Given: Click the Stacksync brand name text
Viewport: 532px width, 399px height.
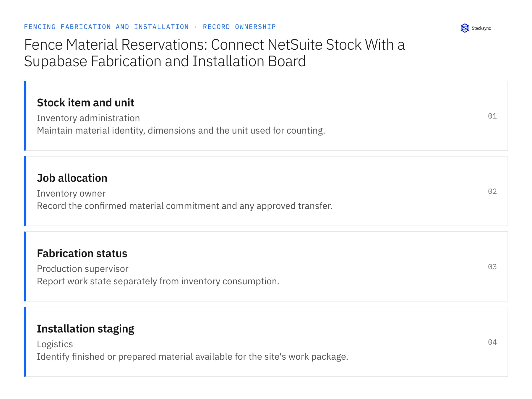Looking at the screenshot, I should (481, 28).
